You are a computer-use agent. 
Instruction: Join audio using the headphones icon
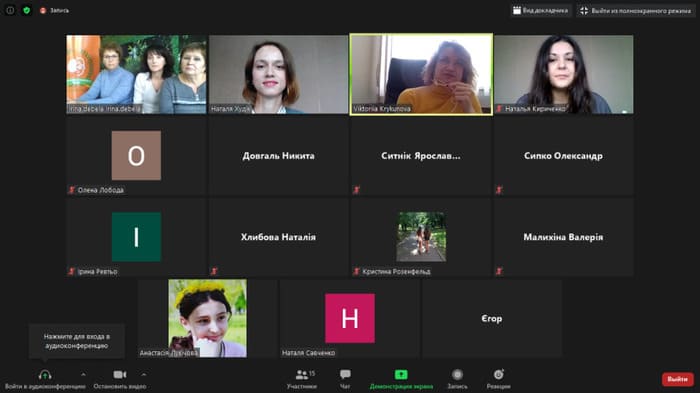click(x=45, y=375)
